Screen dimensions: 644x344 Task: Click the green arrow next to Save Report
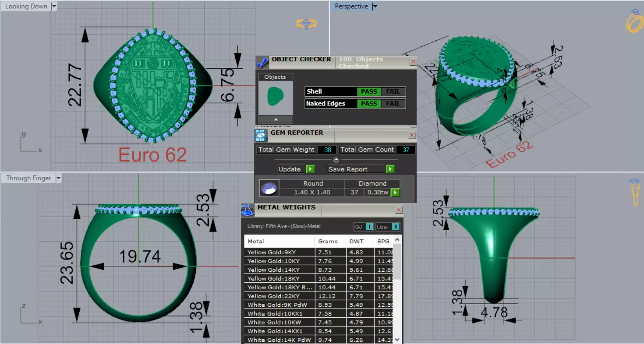click(390, 169)
